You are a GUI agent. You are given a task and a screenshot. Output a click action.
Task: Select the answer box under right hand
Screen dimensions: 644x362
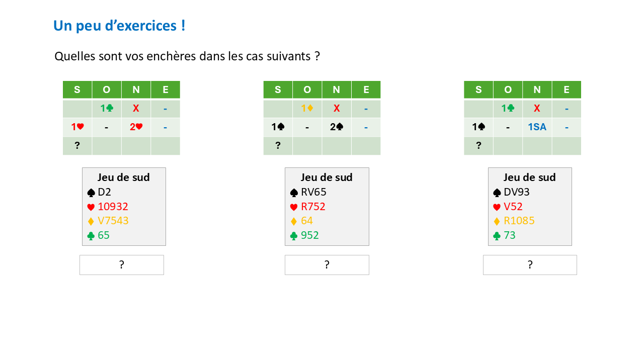click(x=530, y=265)
